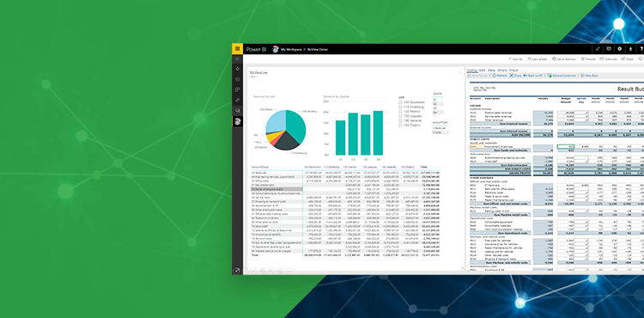Click Subscribe in dashboard action bar

click(608, 59)
